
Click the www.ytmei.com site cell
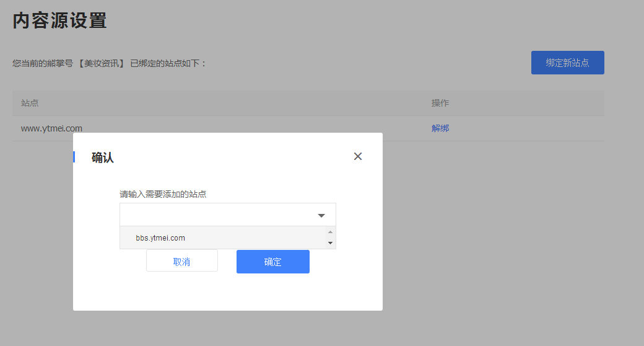52,128
